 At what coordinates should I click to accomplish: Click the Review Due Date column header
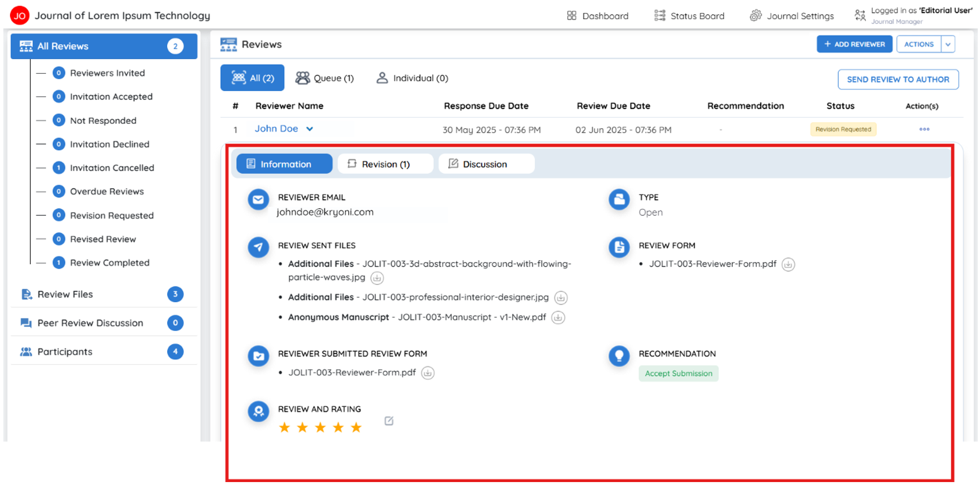click(x=613, y=106)
